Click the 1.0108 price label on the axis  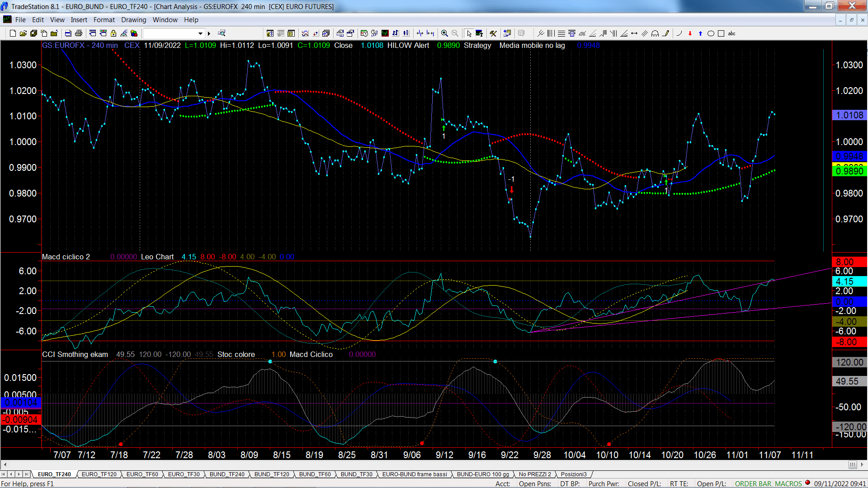(849, 115)
